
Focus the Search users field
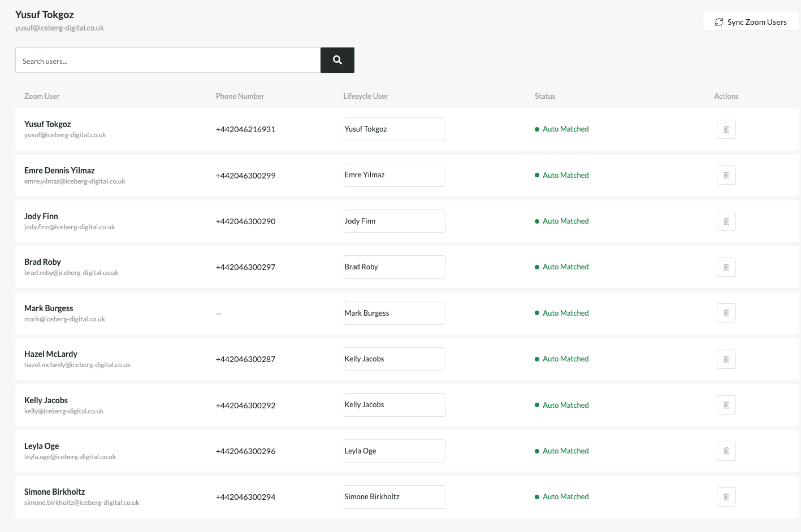tap(168, 60)
